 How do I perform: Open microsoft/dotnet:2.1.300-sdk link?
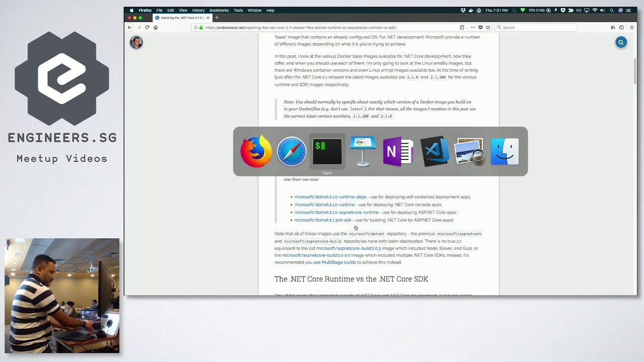(x=323, y=220)
